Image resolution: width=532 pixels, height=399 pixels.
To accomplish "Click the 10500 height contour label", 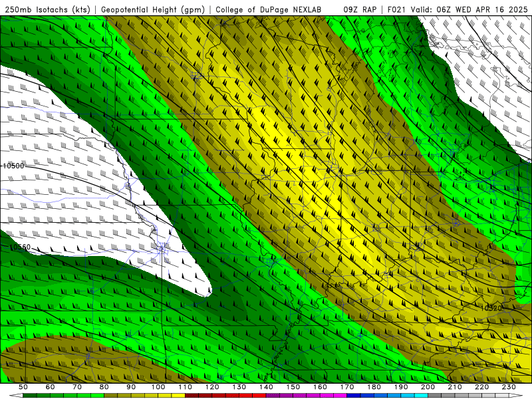I will pos(13,166).
